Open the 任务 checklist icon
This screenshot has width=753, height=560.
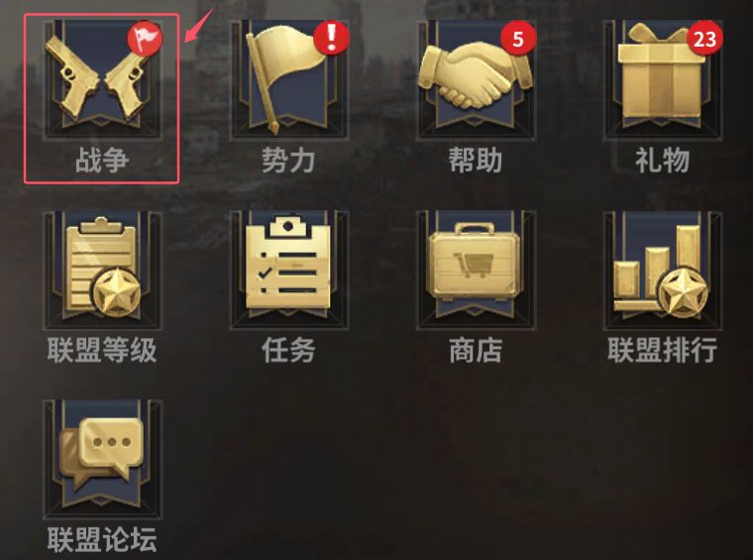289,270
